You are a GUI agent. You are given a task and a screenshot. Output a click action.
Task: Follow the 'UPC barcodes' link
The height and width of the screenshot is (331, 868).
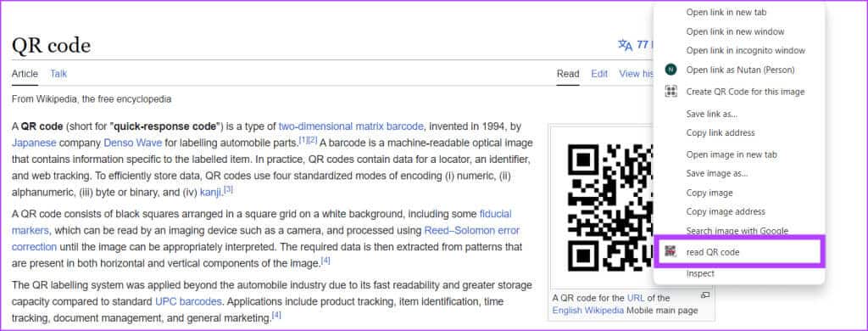(x=188, y=301)
